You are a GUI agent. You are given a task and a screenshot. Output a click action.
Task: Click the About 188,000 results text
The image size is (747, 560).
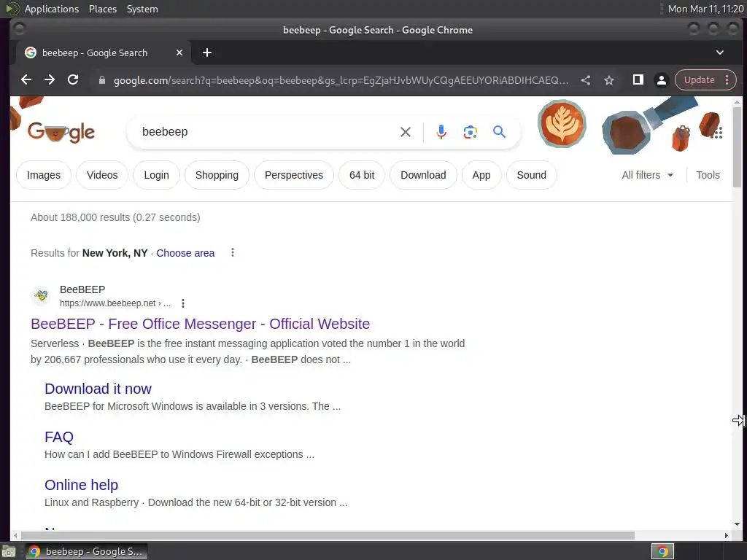tap(115, 217)
